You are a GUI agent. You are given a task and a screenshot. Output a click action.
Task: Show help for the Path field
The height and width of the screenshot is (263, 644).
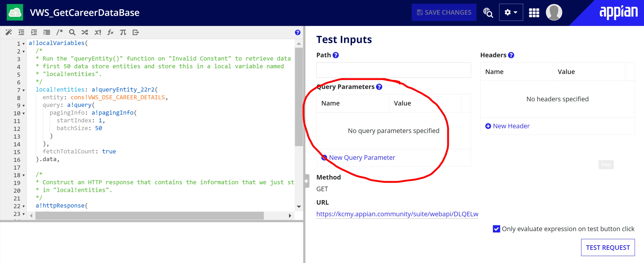(x=336, y=55)
